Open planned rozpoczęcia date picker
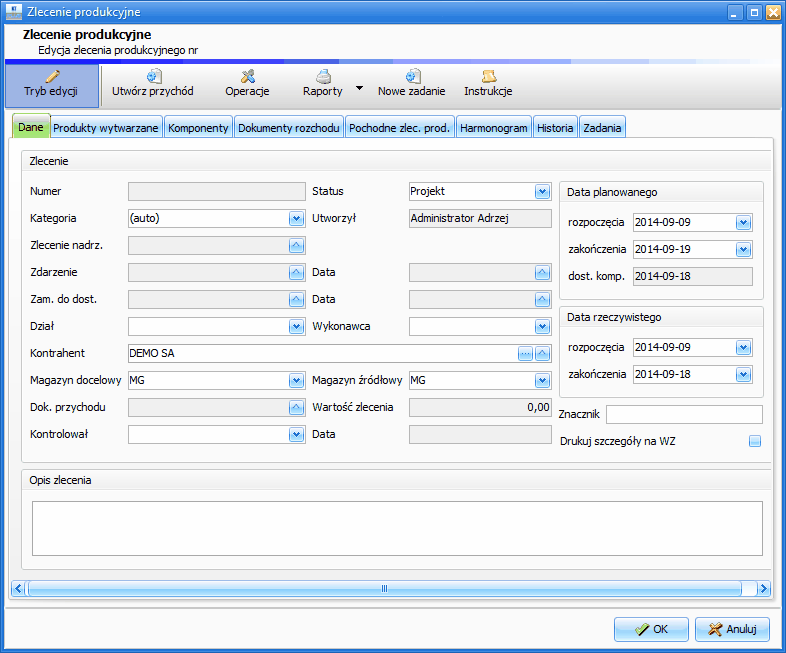The image size is (786, 653). pos(743,223)
